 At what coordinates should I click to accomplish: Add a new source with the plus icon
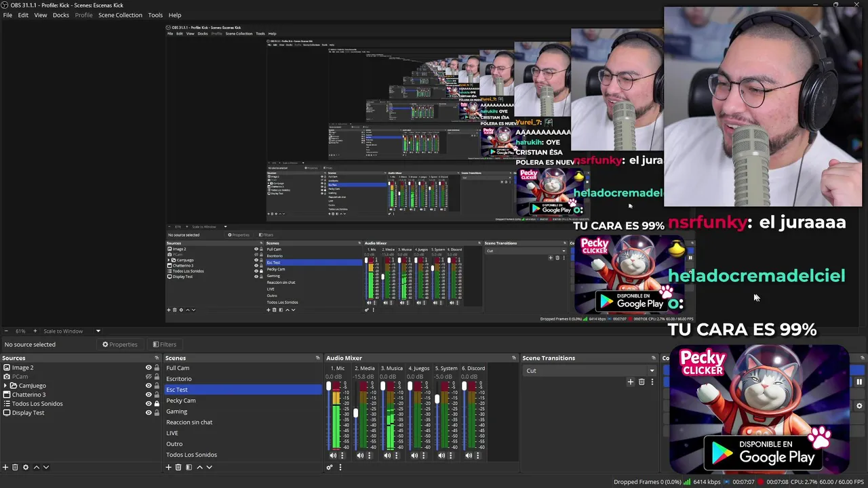[5, 467]
